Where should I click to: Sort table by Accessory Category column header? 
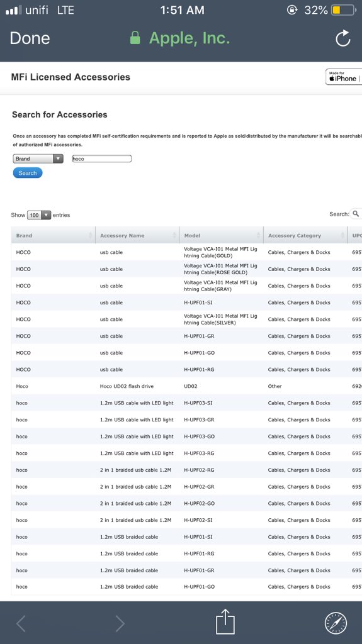tap(305, 235)
